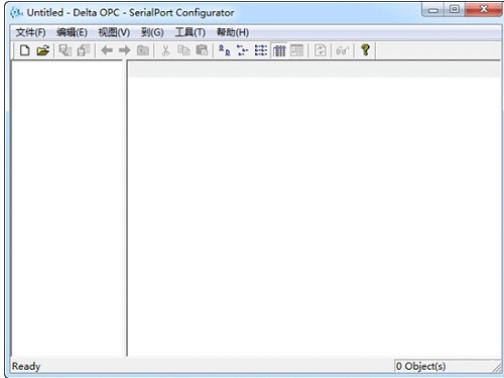The image size is (504, 378).
Task: Close the SerialPort Configurator window
Action: pyautogui.click(x=484, y=9)
